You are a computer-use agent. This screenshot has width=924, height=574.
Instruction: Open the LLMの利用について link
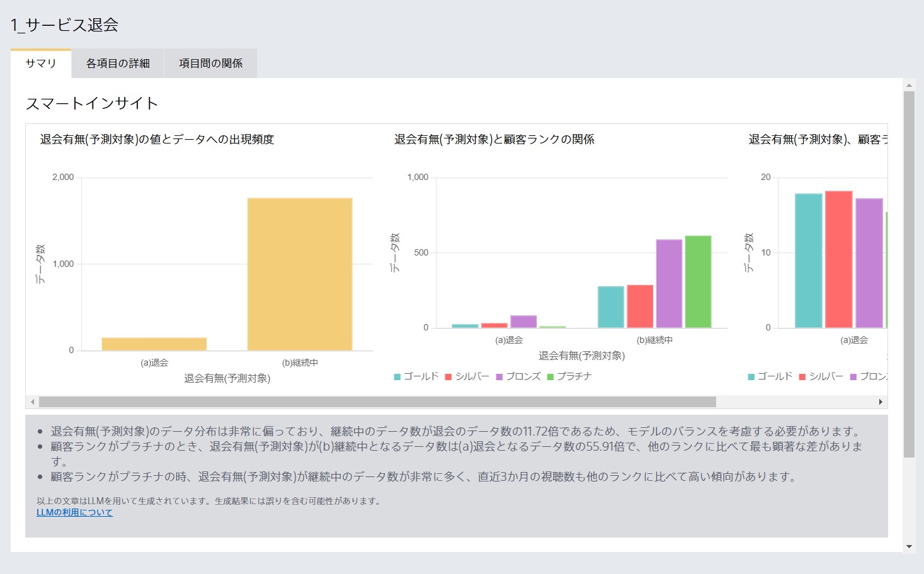pyautogui.click(x=76, y=512)
